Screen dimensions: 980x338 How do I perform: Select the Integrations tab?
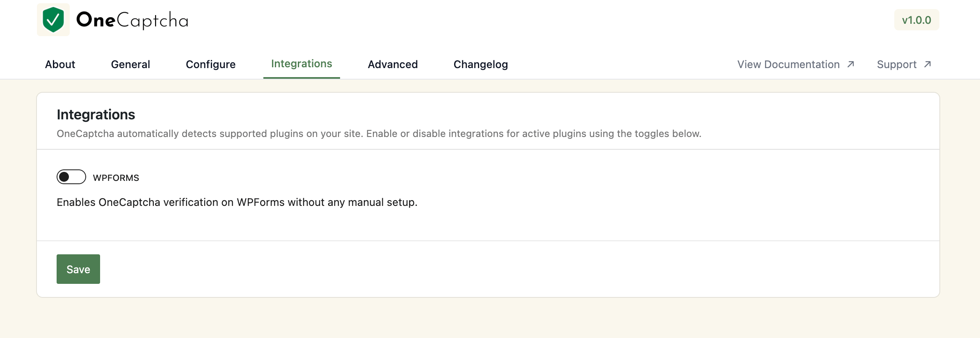pos(302,64)
